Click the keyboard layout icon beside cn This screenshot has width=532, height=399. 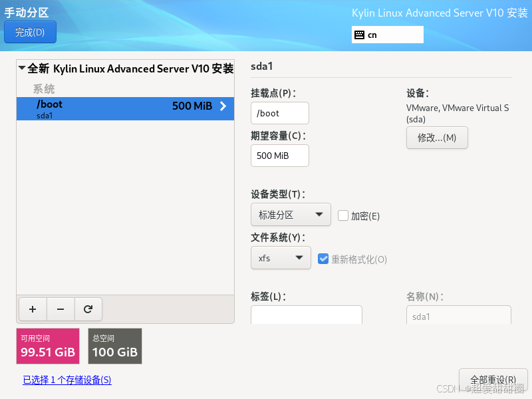pos(359,35)
